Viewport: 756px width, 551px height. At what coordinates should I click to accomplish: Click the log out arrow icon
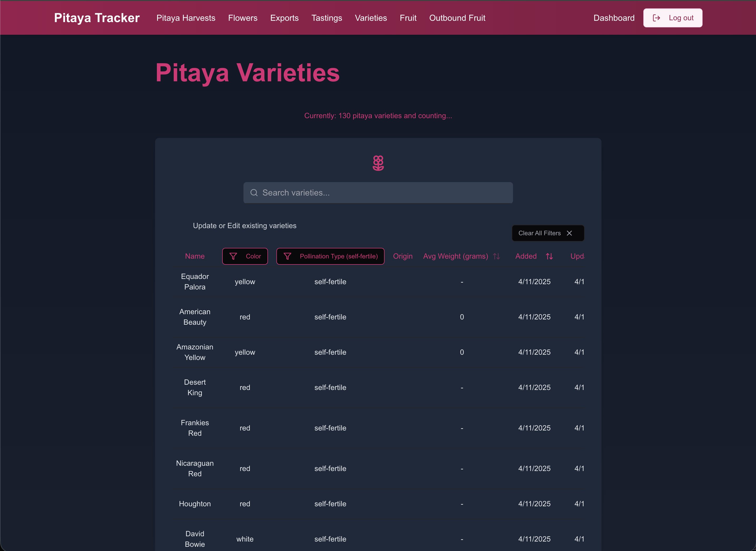tap(656, 18)
